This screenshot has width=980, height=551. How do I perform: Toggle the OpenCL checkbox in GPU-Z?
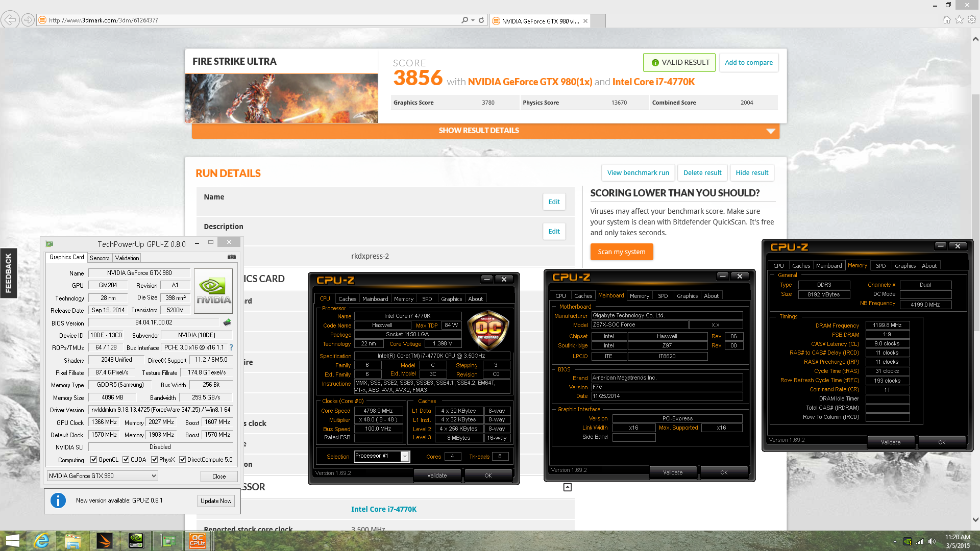[x=94, y=460]
